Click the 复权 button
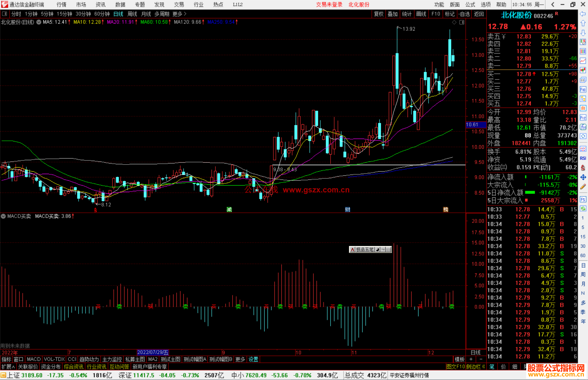The width and height of the screenshot is (588, 380). [378, 14]
